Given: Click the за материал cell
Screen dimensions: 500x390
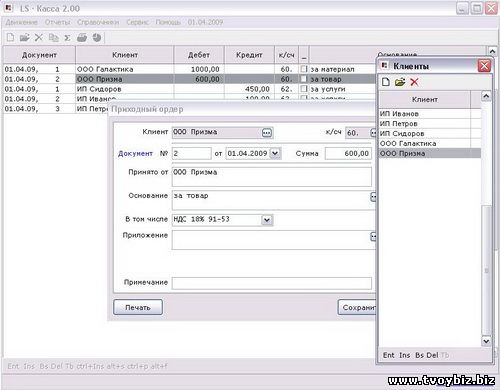Looking at the screenshot, I should pyautogui.click(x=342, y=69).
